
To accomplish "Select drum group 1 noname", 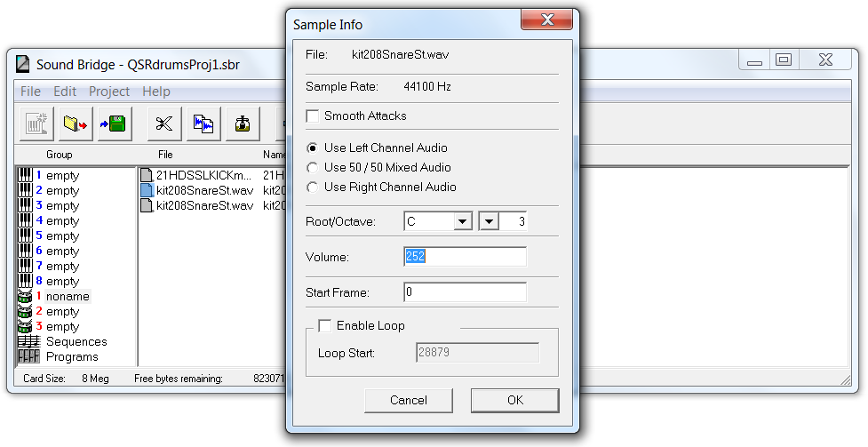I will coord(67,296).
